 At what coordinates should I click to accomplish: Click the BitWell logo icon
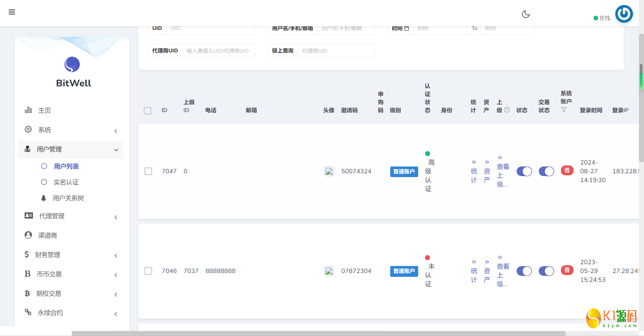pyautogui.click(x=72, y=64)
